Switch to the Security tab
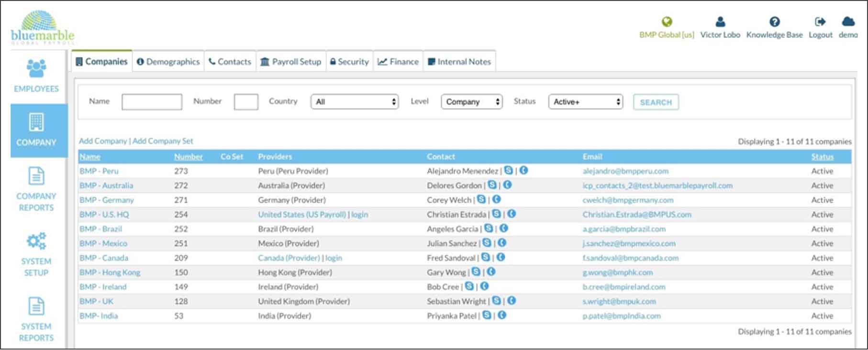 (x=349, y=62)
